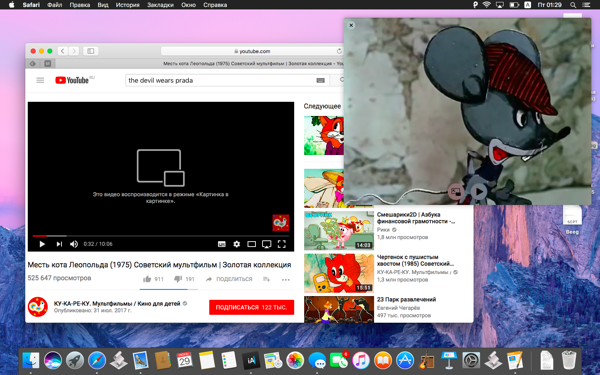The width and height of the screenshot is (600, 375).
Task: Launch Siri from the Dock
Action: point(53,360)
